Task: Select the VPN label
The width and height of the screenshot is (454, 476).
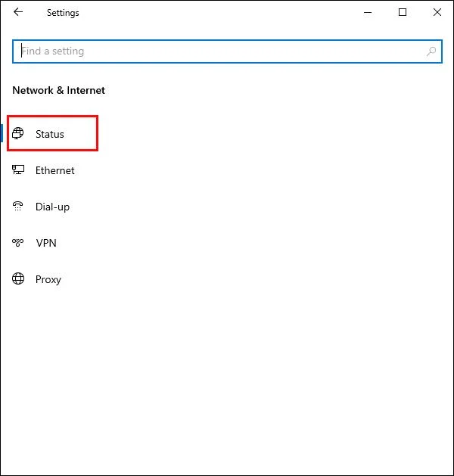Action: pyautogui.click(x=46, y=243)
